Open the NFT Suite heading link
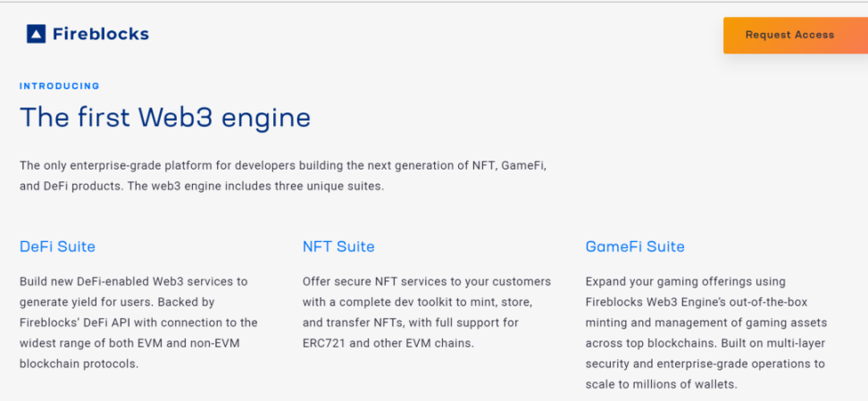The image size is (868, 401). coord(338,246)
